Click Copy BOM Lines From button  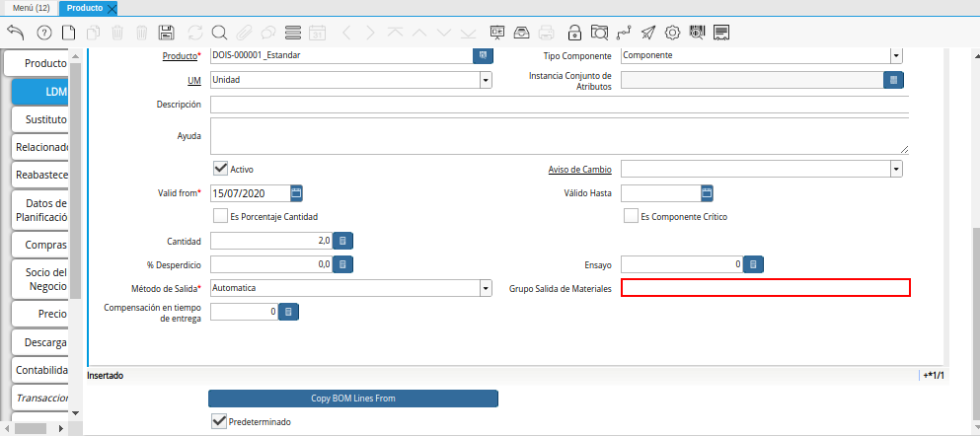click(352, 399)
